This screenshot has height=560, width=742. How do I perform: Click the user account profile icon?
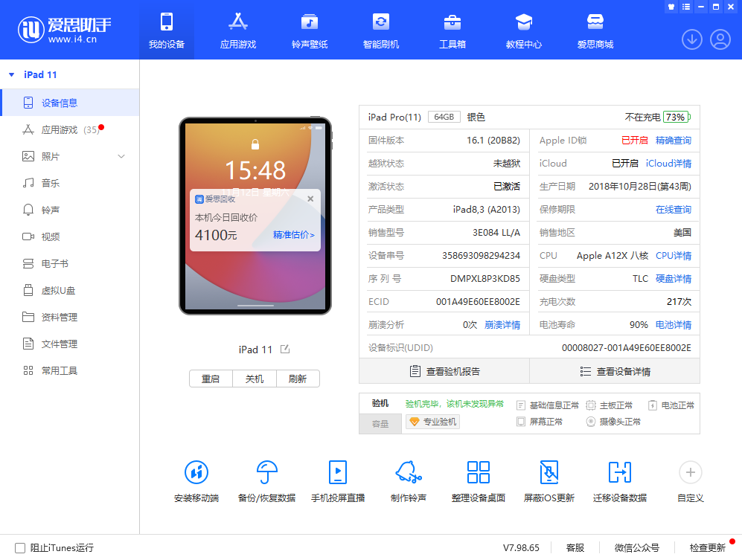720,39
